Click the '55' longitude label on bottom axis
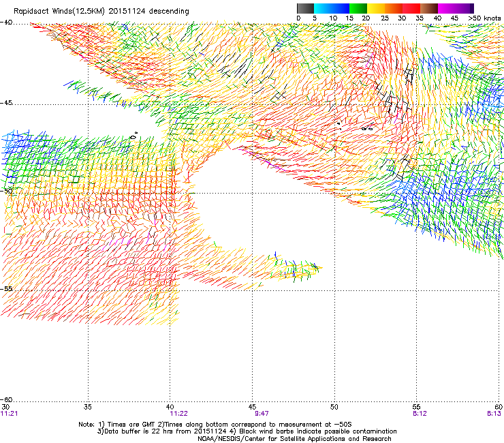504x443 pixels. pyautogui.click(x=416, y=407)
